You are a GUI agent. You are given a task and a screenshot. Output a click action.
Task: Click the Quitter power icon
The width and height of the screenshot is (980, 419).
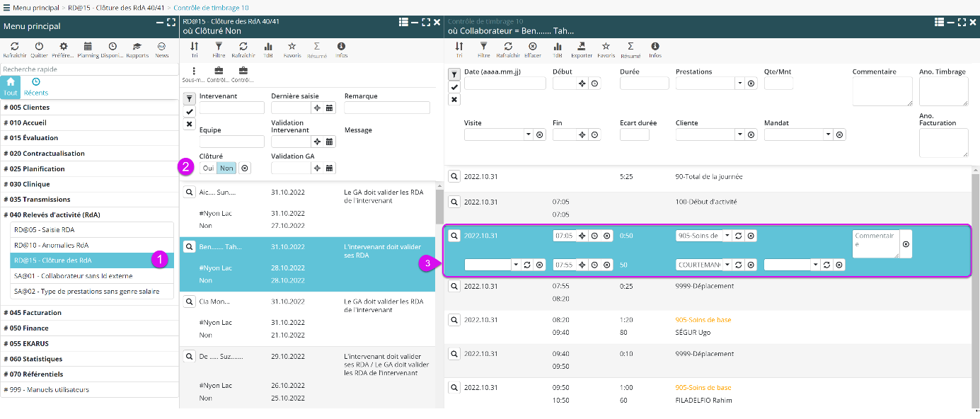pos(39,47)
